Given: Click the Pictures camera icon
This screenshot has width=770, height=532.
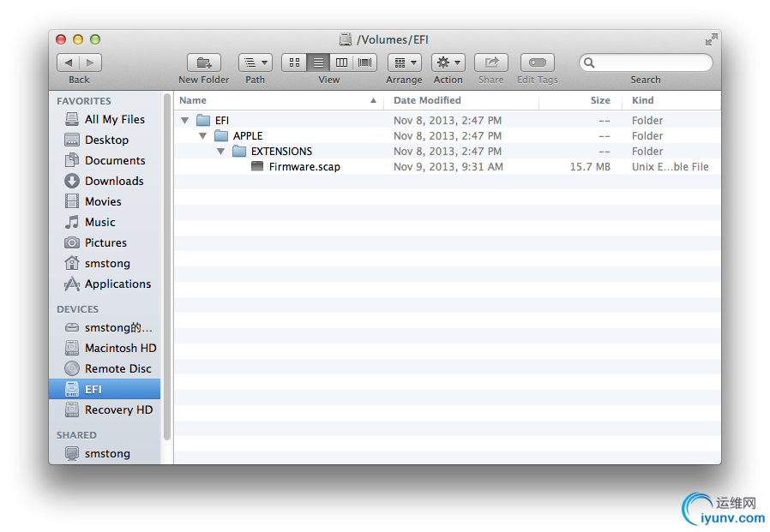Looking at the screenshot, I should [72, 242].
